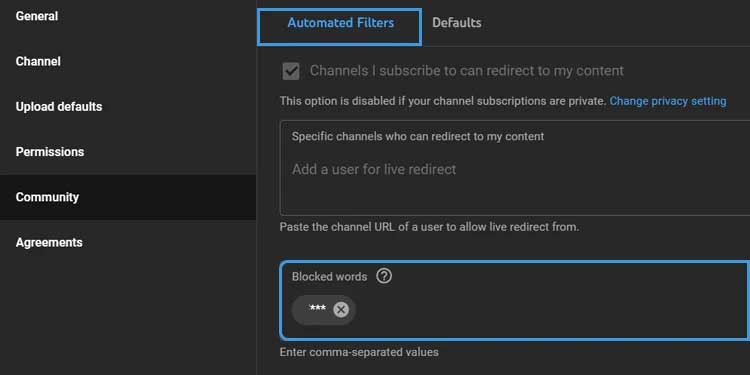
Task: Click the Add a user for live redirect field
Action: click(515, 169)
